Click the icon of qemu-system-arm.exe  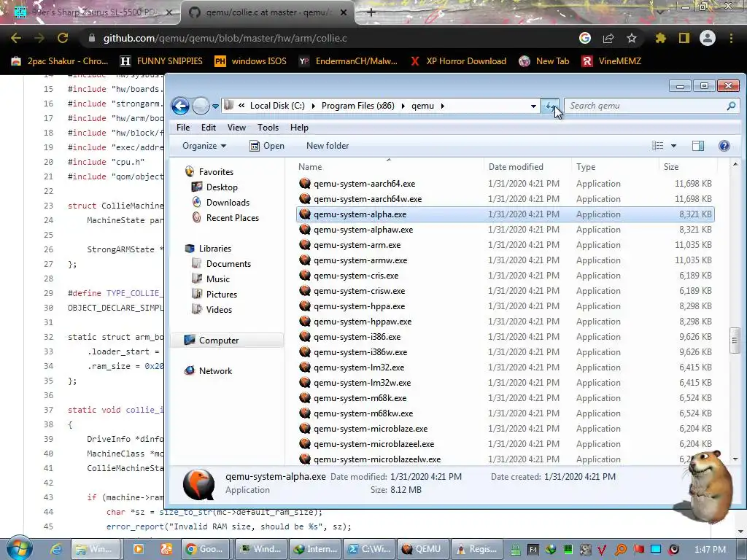pos(305,245)
